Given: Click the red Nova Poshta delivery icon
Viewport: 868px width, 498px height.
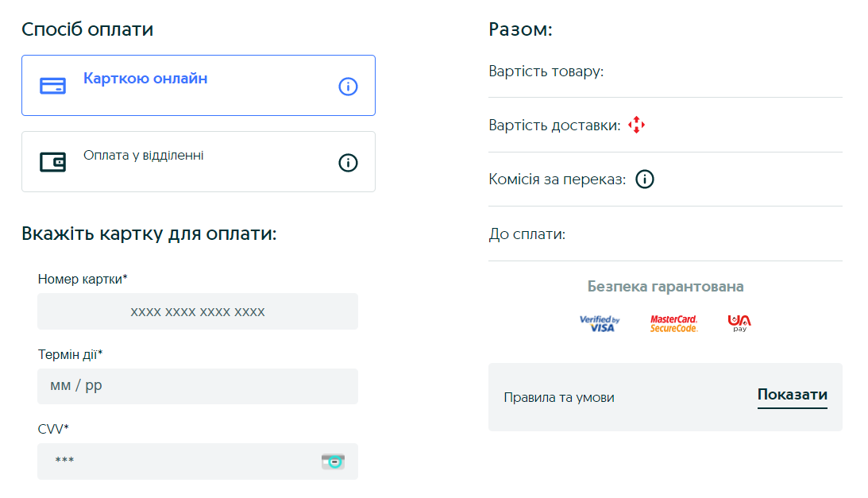Looking at the screenshot, I should click(x=637, y=125).
